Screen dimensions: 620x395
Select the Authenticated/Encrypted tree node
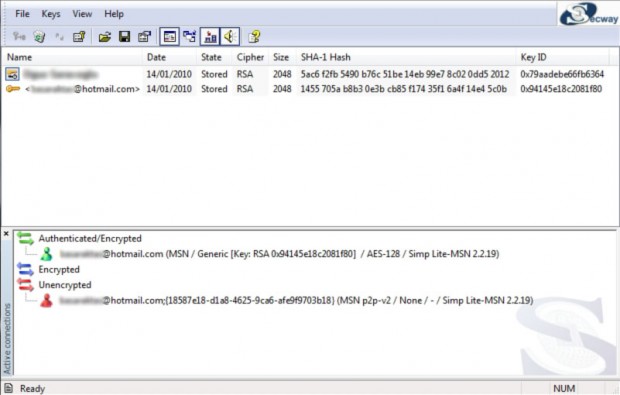pyautogui.click(x=90, y=238)
